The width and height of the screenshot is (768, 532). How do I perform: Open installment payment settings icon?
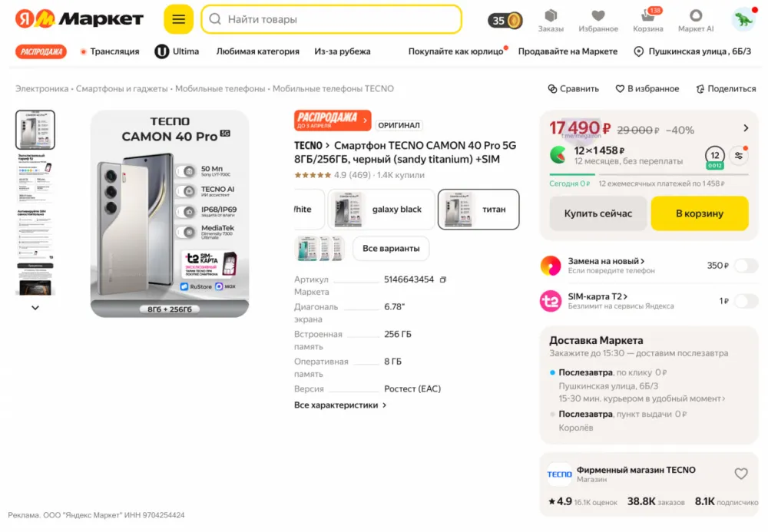[739, 156]
